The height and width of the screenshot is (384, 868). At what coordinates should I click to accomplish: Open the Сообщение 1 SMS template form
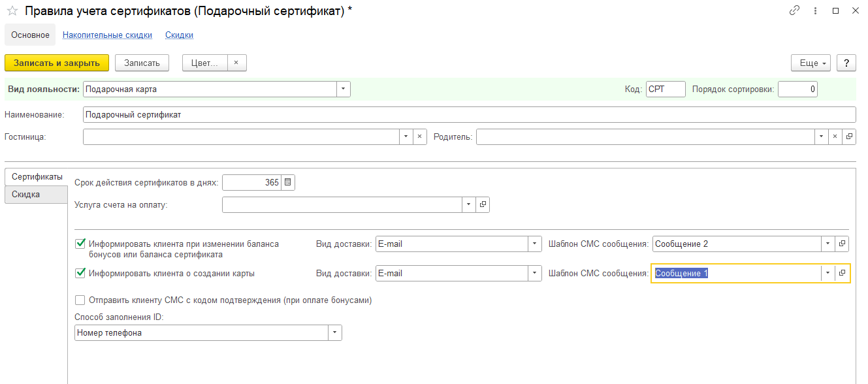tap(843, 273)
